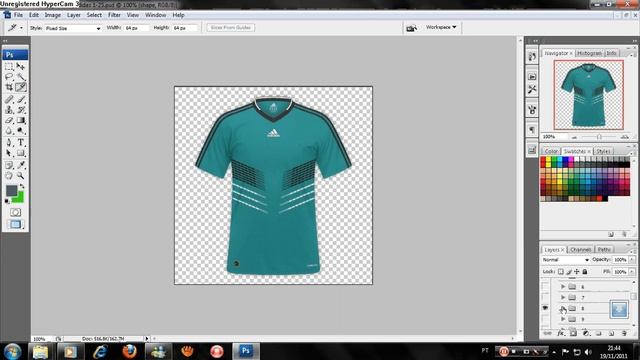Screen dimensions: 640x360
Task: Select the Dodge tool
Action: click(21, 131)
